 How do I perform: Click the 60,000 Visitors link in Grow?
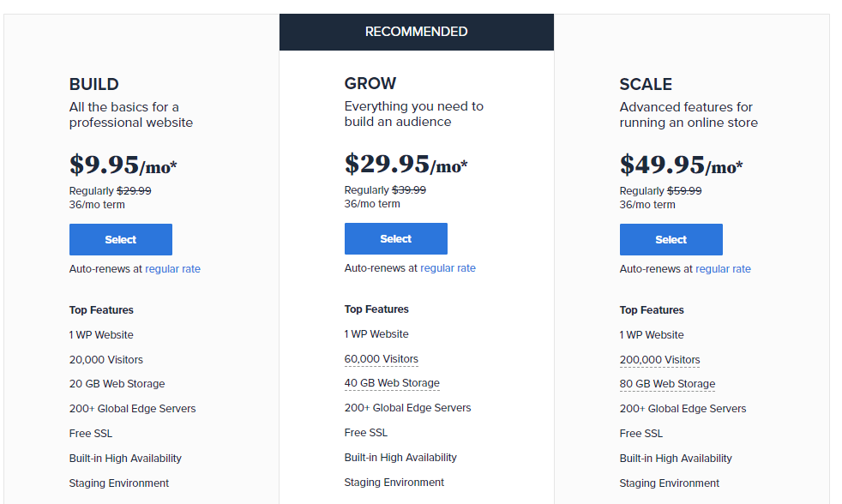(380, 358)
